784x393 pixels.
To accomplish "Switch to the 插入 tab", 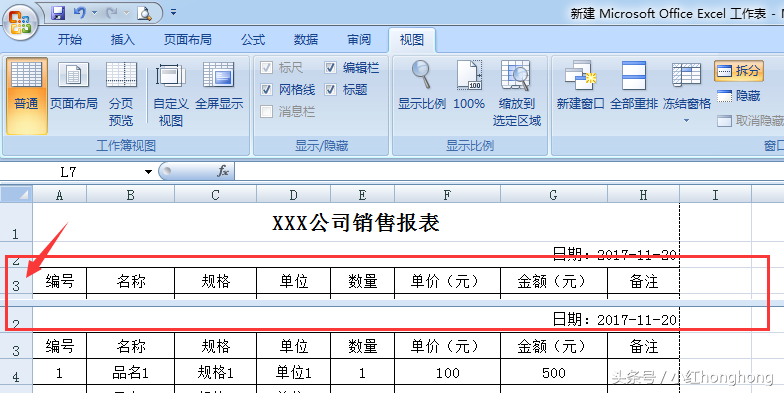I will (x=122, y=40).
